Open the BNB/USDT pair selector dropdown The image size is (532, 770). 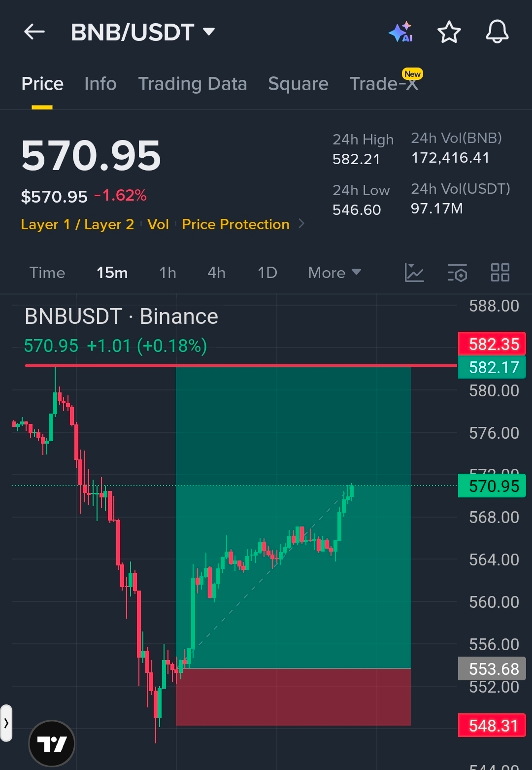click(143, 32)
